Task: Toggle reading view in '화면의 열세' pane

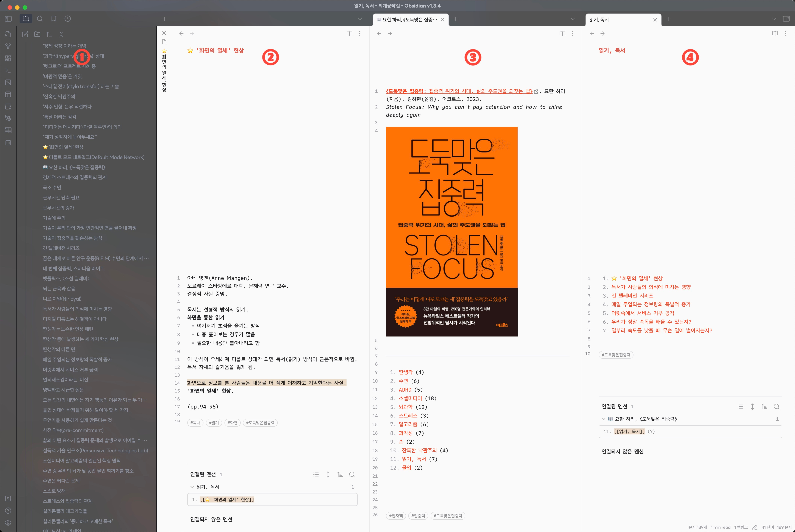Action: click(350, 33)
